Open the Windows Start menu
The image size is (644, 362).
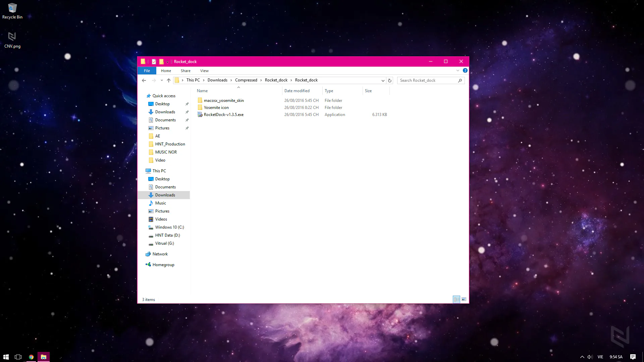click(x=6, y=357)
